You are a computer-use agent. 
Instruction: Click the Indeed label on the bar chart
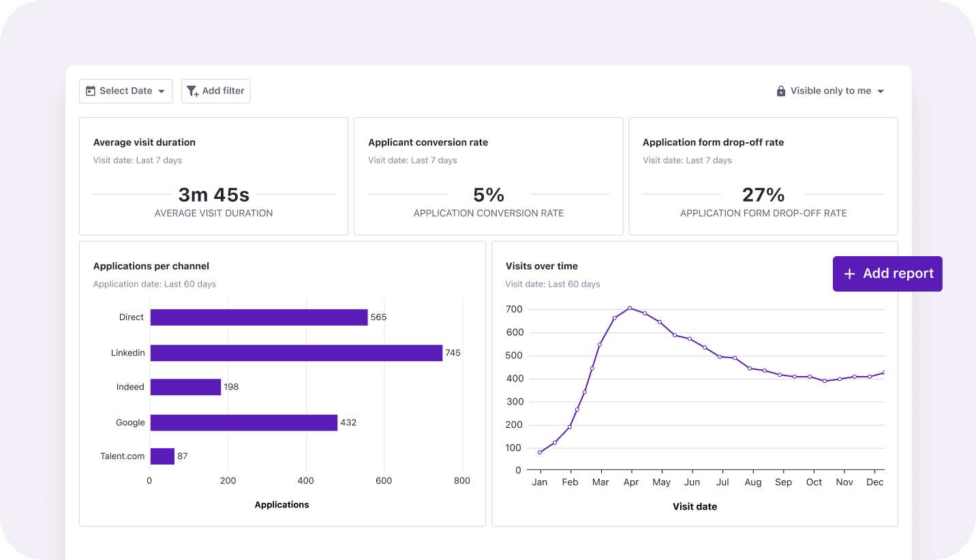coord(130,387)
